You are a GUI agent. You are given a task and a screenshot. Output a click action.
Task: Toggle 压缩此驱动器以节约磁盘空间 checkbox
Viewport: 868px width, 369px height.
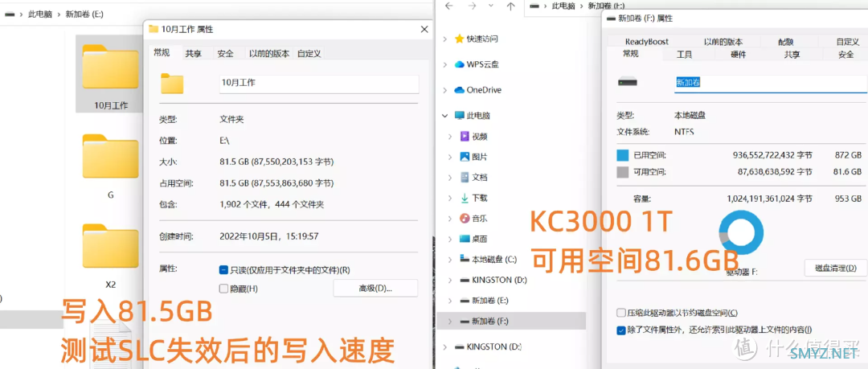tap(621, 313)
